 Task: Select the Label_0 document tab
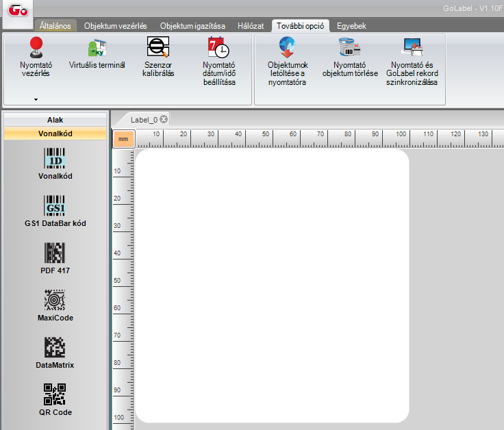coord(144,120)
